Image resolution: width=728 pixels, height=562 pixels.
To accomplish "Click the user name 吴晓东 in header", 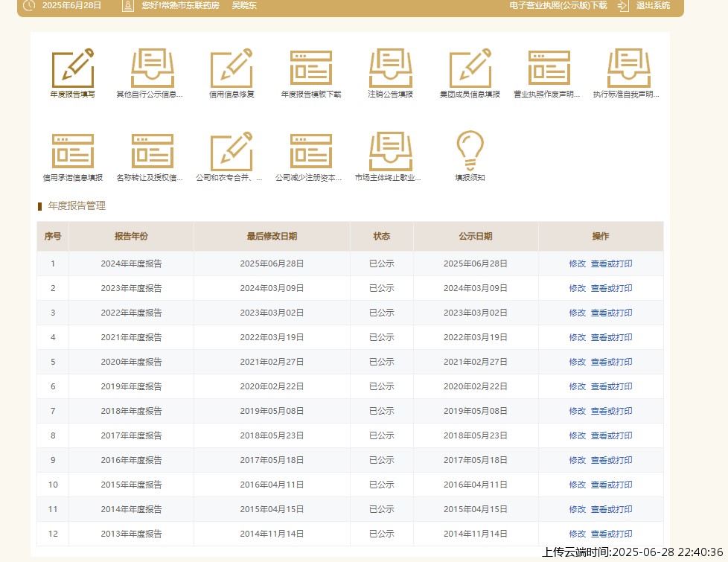I will coord(244,5).
